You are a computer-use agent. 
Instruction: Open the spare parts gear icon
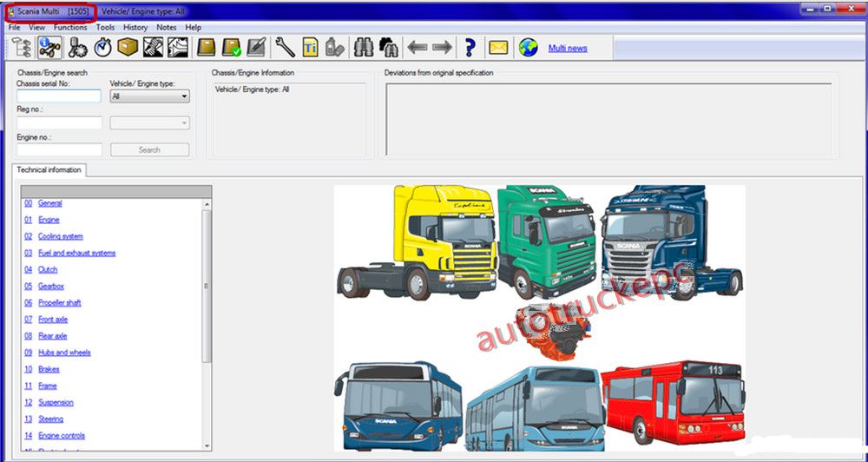[x=77, y=48]
